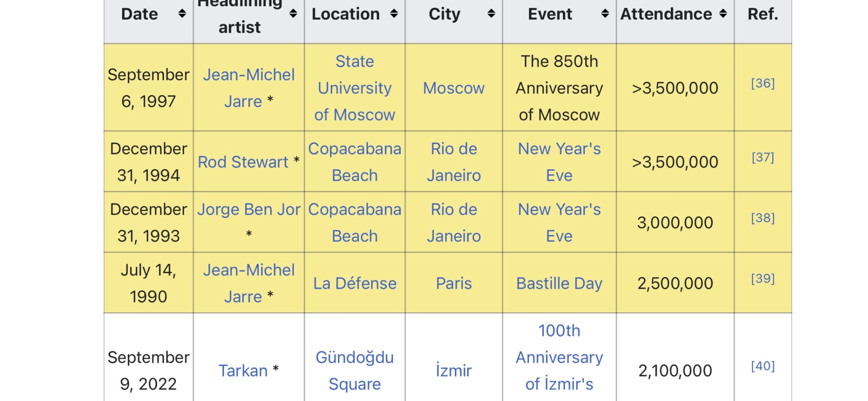
Task: Sort by Headlining artist column
Action: (x=293, y=14)
